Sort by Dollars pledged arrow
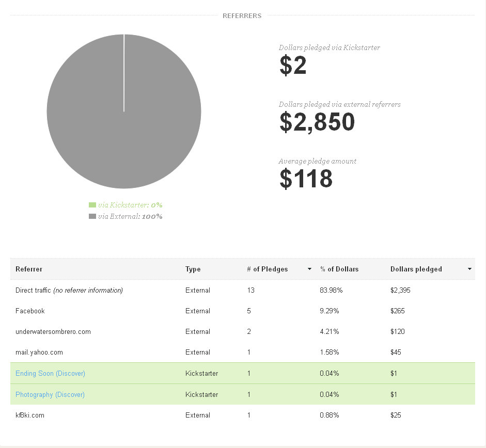Viewport: 486px width, 448px height. 469,269
